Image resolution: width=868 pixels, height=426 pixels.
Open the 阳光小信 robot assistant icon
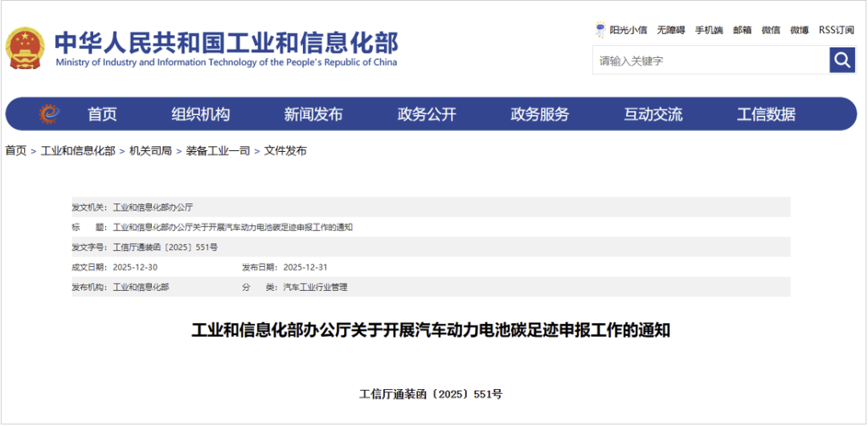pyautogui.click(x=600, y=30)
